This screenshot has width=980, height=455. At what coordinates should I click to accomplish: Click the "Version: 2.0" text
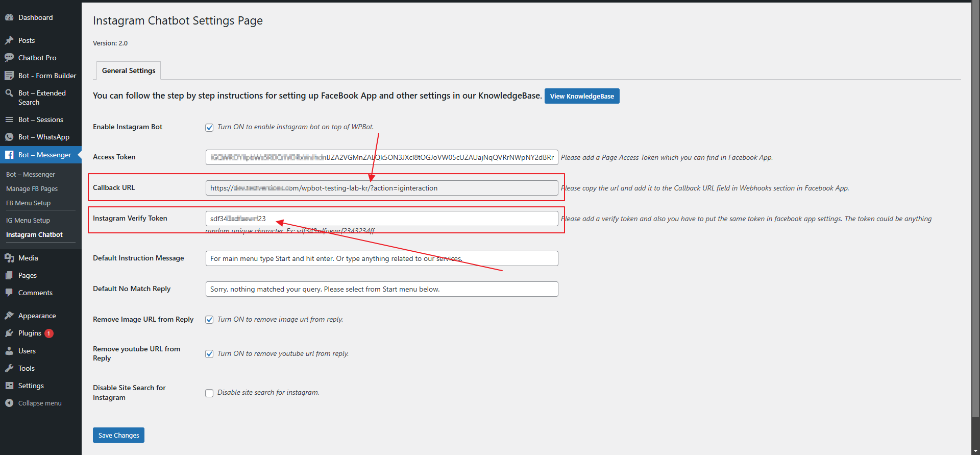[110, 43]
